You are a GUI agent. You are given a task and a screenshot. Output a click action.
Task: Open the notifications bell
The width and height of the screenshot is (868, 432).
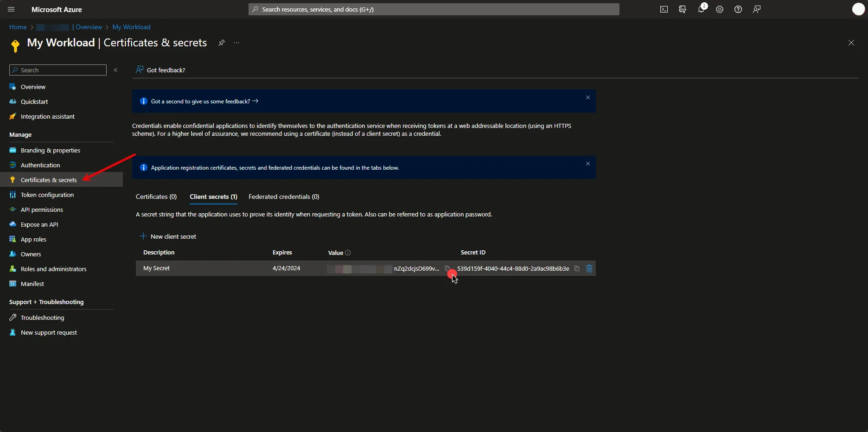(701, 9)
